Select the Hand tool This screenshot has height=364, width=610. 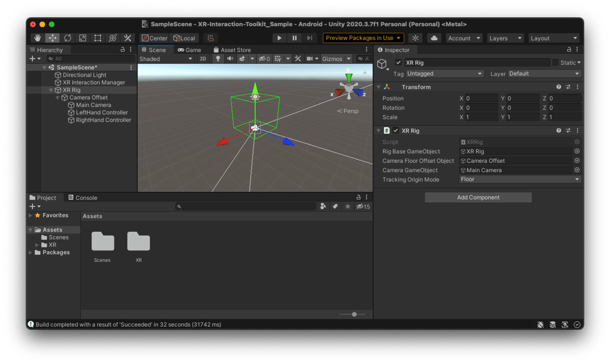[37, 38]
